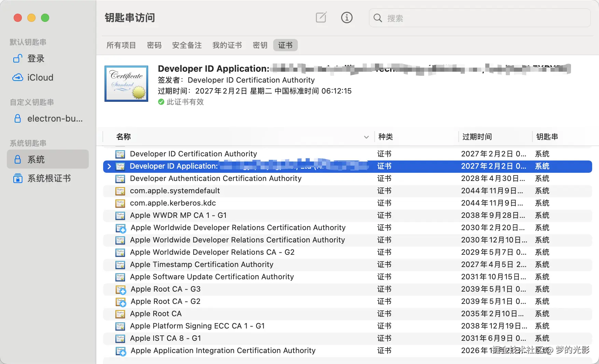The width and height of the screenshot is (599, 364).
Task: Click 2038年9月28日 expiry of Apple WWDR MP CA
Action: pyautogui.click(x=493, y=215)
